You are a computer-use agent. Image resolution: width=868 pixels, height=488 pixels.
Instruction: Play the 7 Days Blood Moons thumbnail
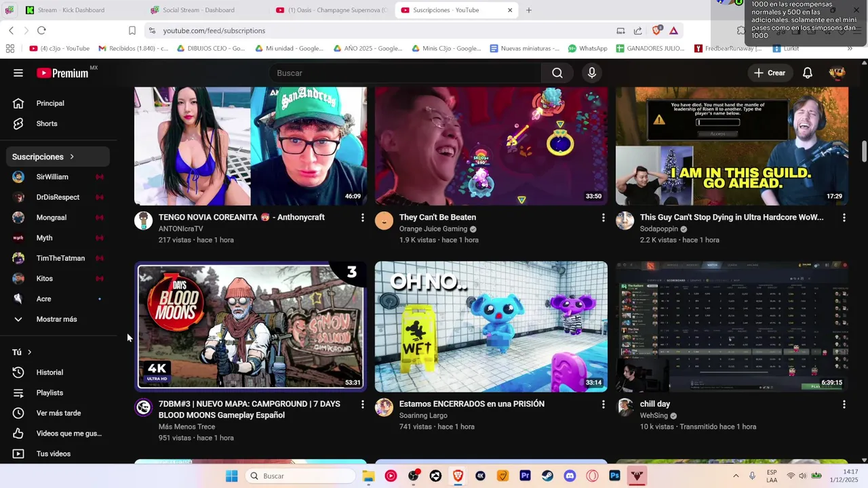click(x=250, y=327)
